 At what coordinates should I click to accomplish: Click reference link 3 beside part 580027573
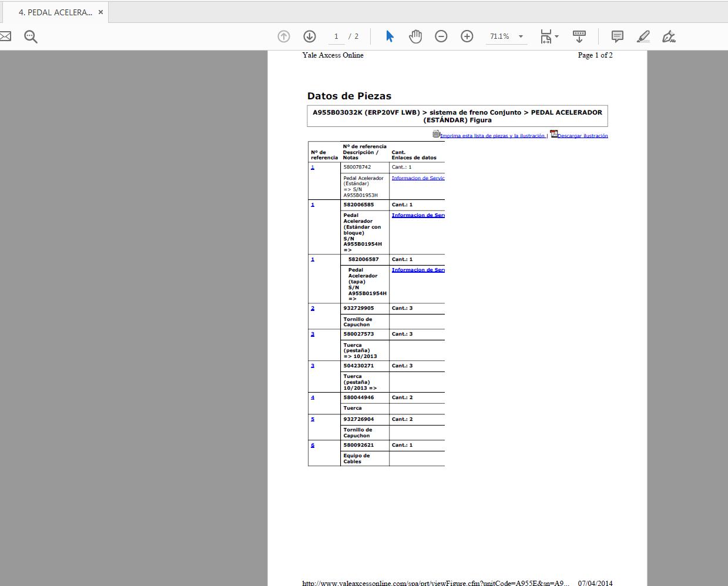(x=313, y=334)
